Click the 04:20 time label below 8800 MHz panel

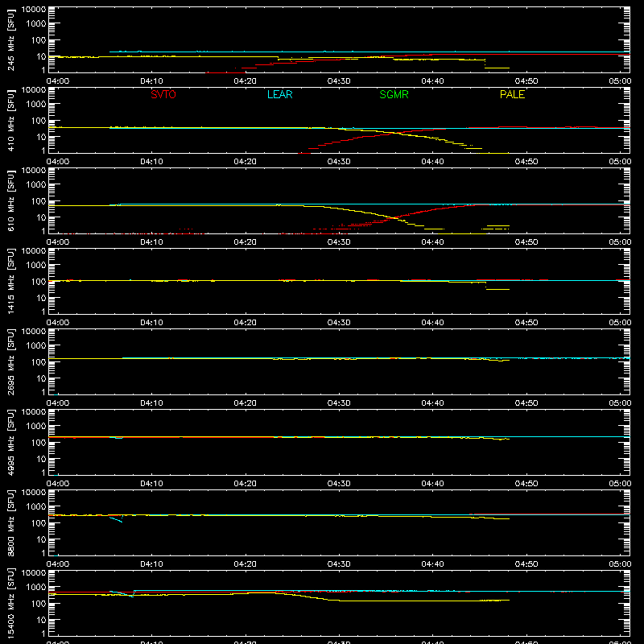(x=246, y=564)
